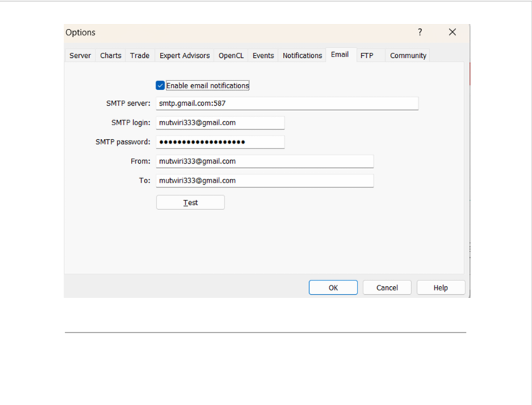
Task: Click into the SMTP server field
Action: (x=287, y=104)
